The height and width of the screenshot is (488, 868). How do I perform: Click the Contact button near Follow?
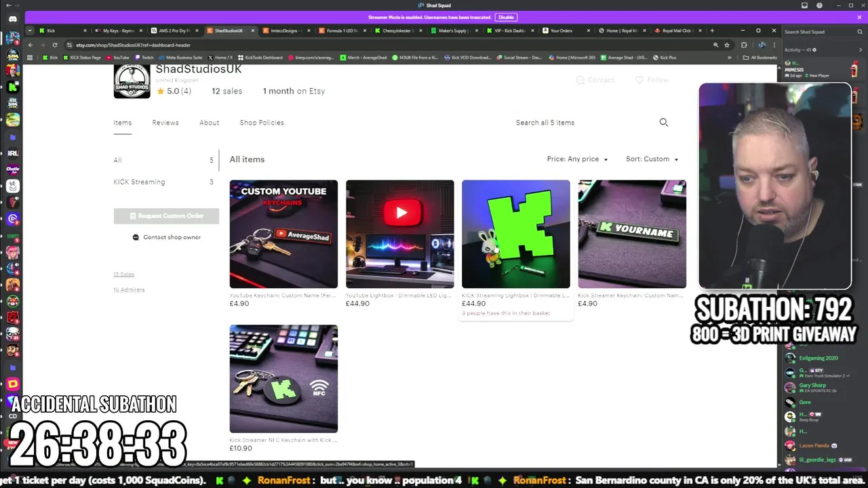pos(595,80)
